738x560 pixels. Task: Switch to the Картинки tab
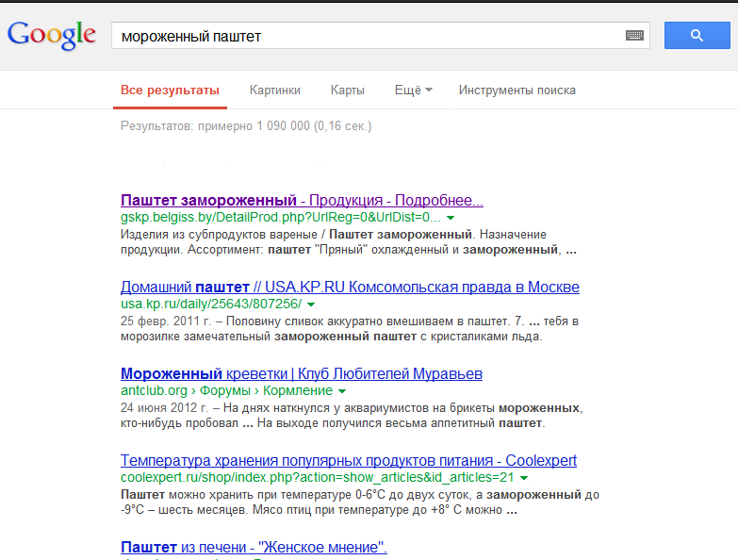[x=275, y=91]
